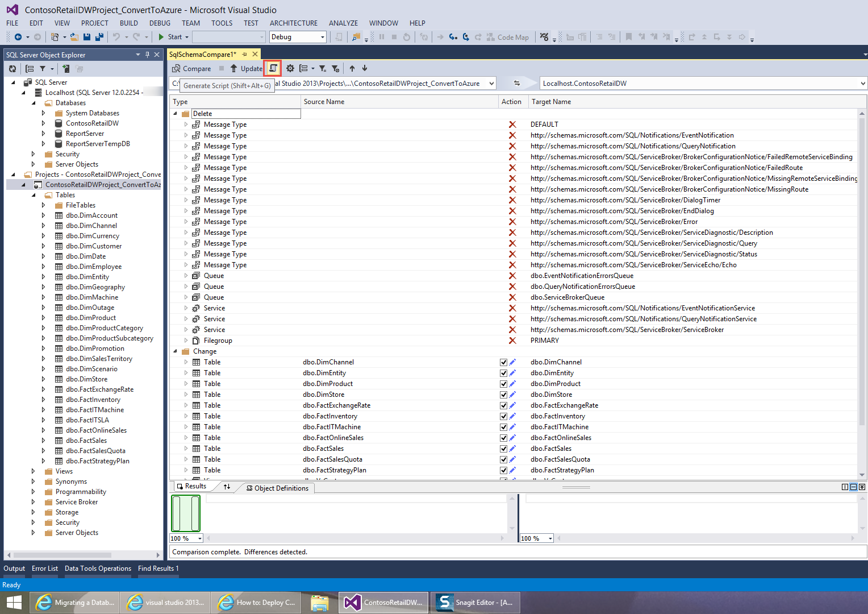This screenshot has height=614, width=868.
Task: Click the Navigate Backward arrow icon
Action: (x=18, y=37)
